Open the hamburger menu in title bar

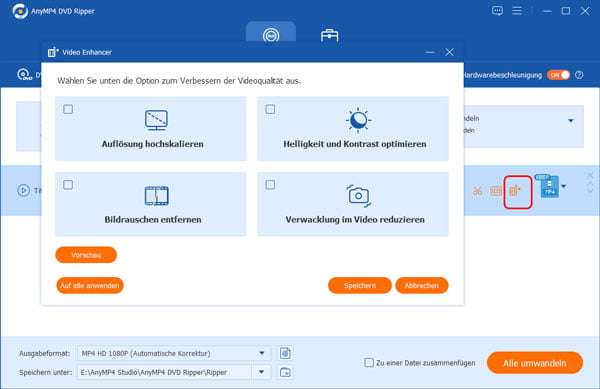click(517, 11)
